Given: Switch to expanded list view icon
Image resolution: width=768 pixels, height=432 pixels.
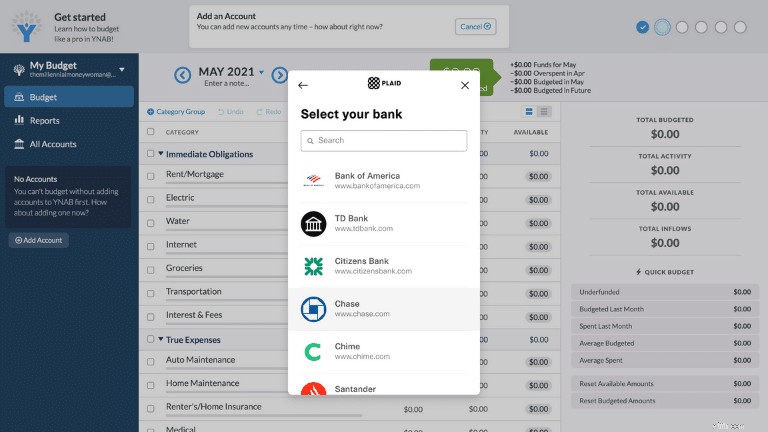Looking at the screenshot, I should 529,112.
